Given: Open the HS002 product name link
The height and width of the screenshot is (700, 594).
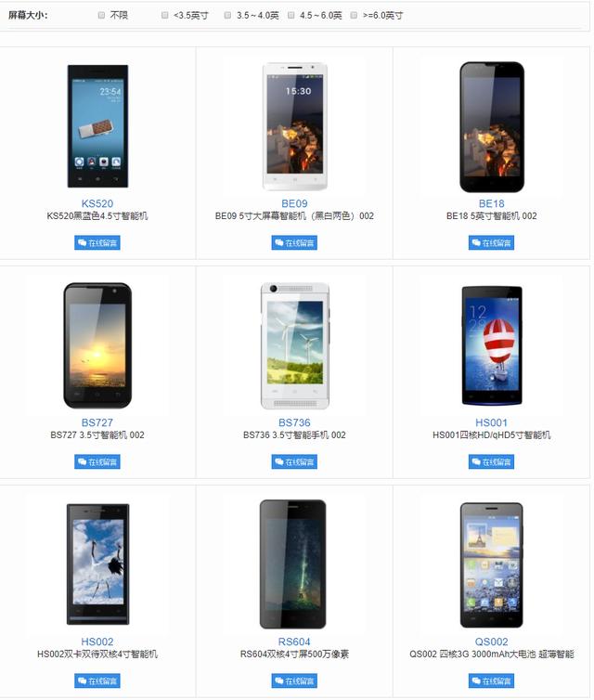Looking at the screenshot, I should point(97,642).
